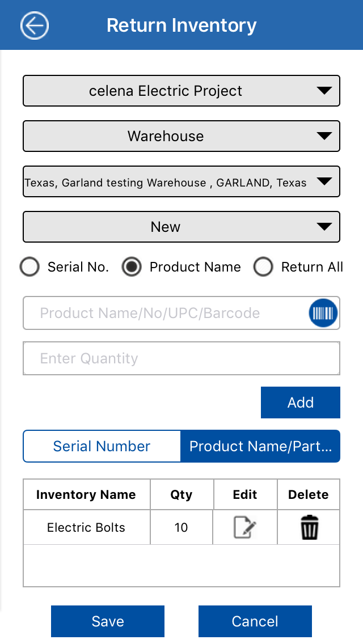The height and width of the screenshot is (644, 363).
Task: Switch to the Serial Number tab
Action: [x=102, y=446]
